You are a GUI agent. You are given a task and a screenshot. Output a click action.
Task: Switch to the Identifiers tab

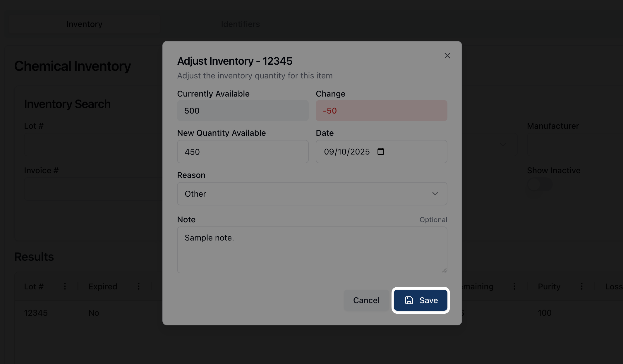[x=240, y=24]
